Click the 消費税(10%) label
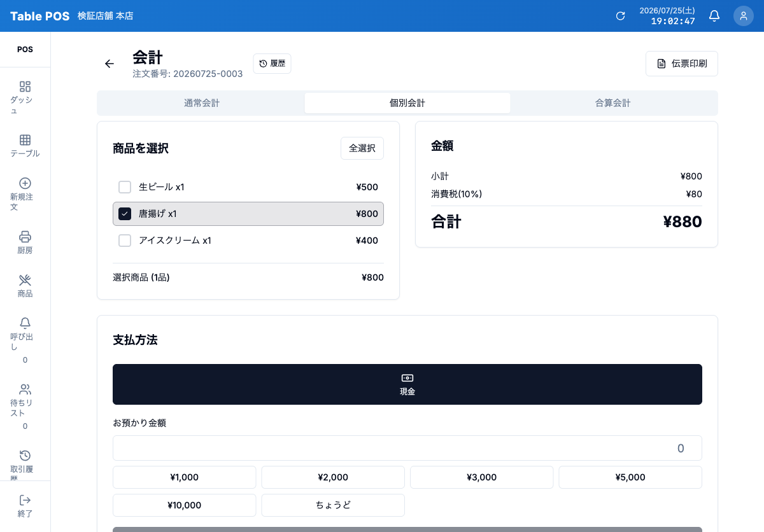Screen dimensions: 764x532 pos(456,194)
